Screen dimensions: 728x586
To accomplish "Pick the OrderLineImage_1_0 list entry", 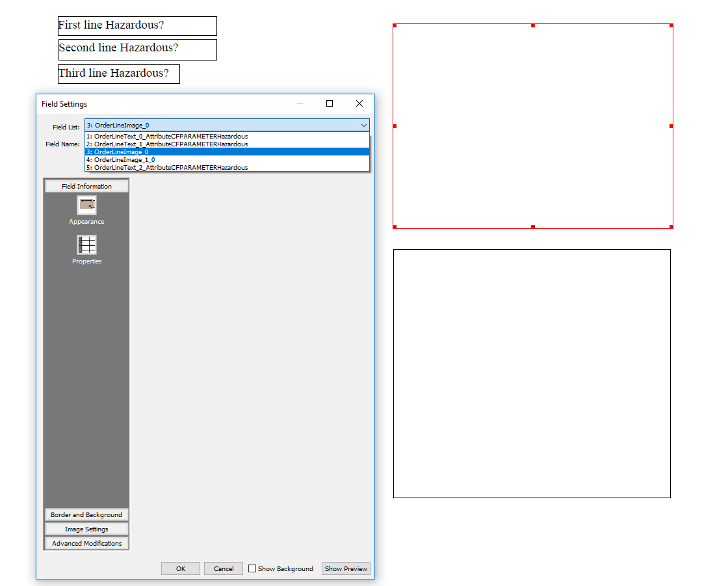I will (125, 159).
